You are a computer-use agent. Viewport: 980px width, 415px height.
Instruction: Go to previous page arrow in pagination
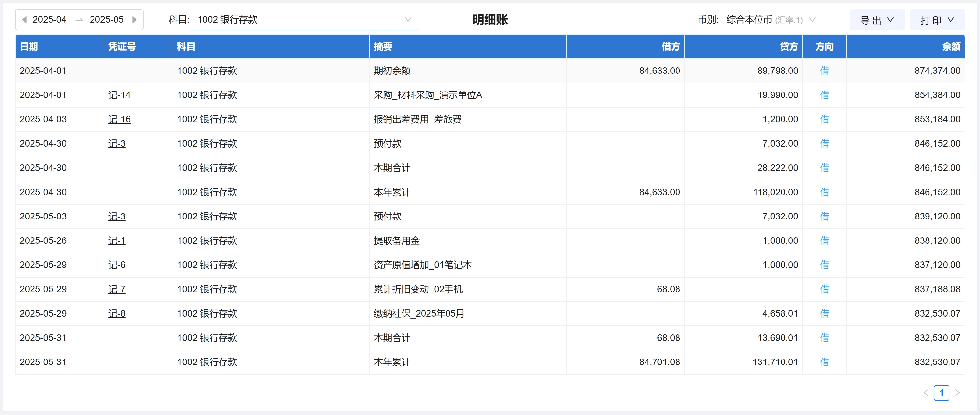click(x=926, y=393)
